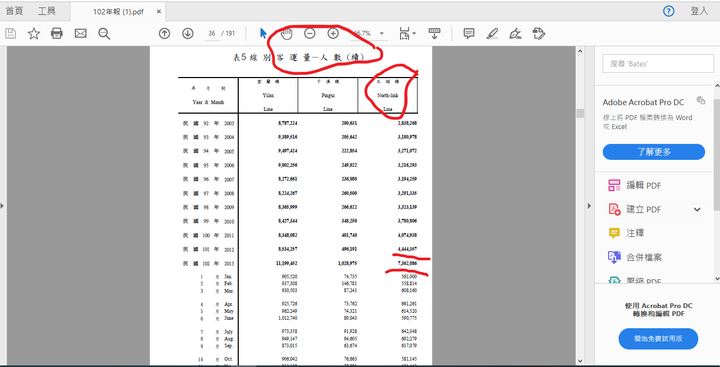Click the yellow 注釋 icon

click(x=614, y=233)
